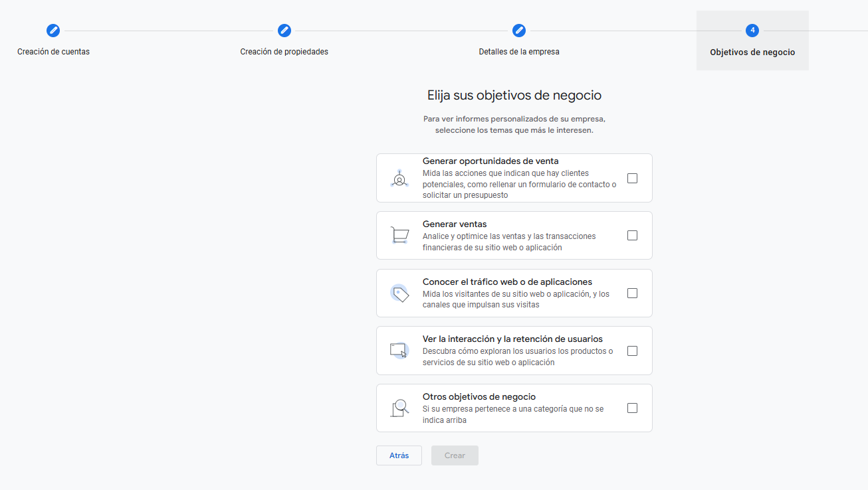Screen dimensions: 868x490
Task: Click the step 4 circle icon
Action: 752,31
